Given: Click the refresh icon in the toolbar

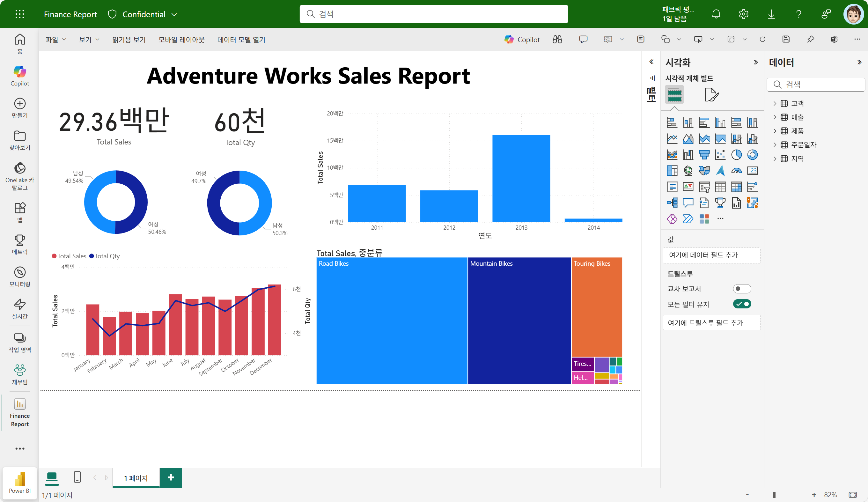Looking at the screenshot, I should click(x=762, y=39).
